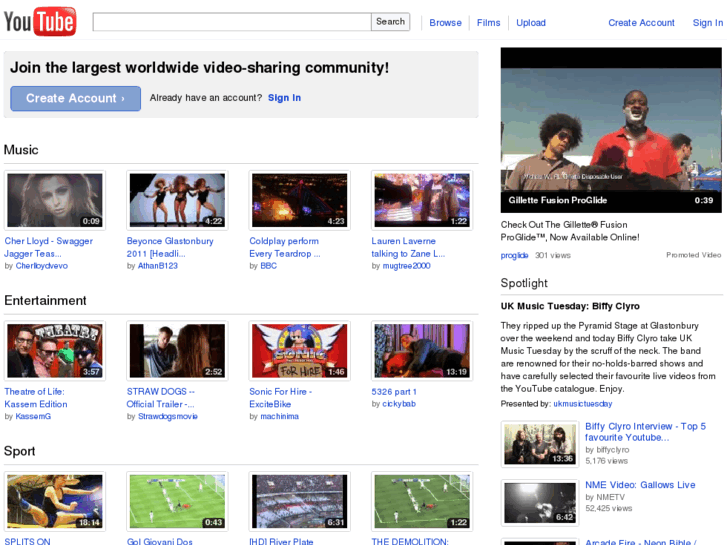The width and height of the screenshot is (727, 545).
Task: Click STRAW DOGS Official Trailer title
Action: [160, 398]
